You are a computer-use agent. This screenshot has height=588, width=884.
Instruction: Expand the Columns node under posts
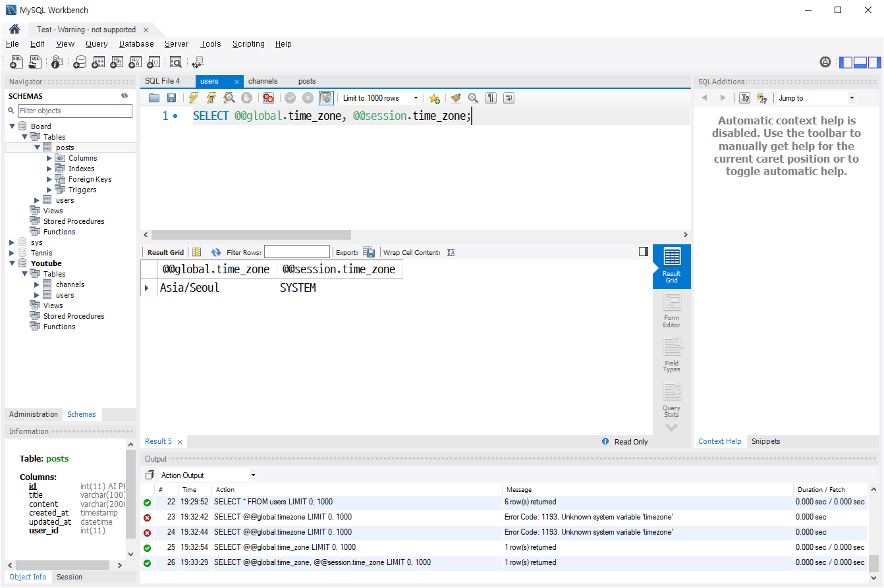[49, 158]
